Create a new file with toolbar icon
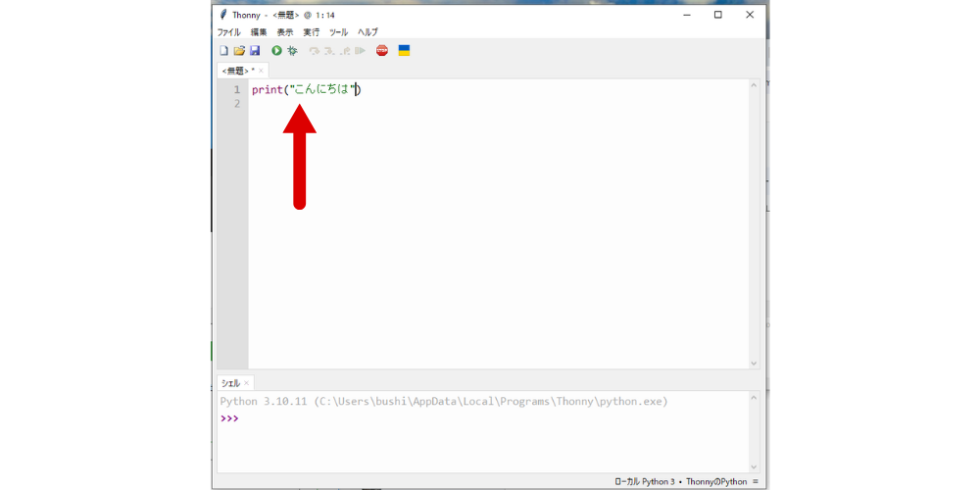The image size is (980, 490). pyautogui.click(x=223, y=51)
